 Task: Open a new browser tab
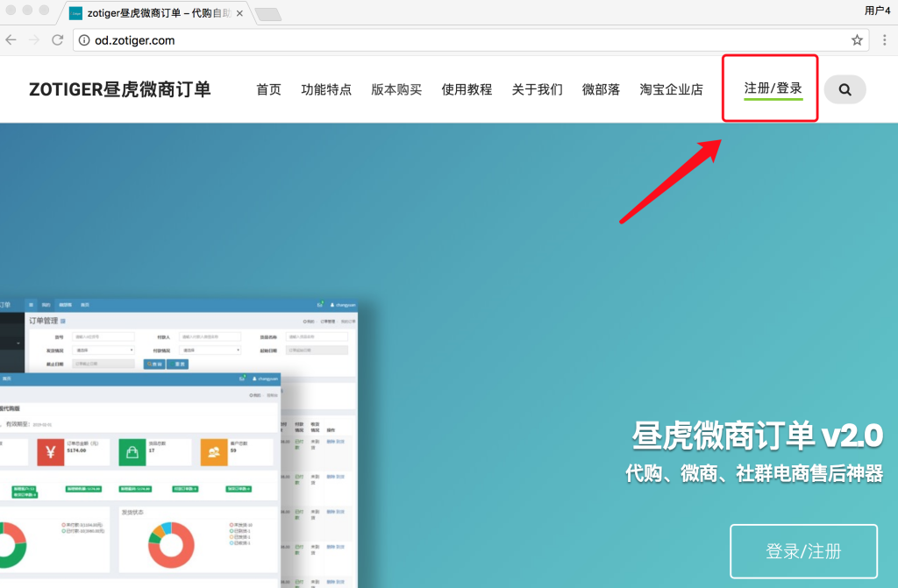(x=267, y=14)
